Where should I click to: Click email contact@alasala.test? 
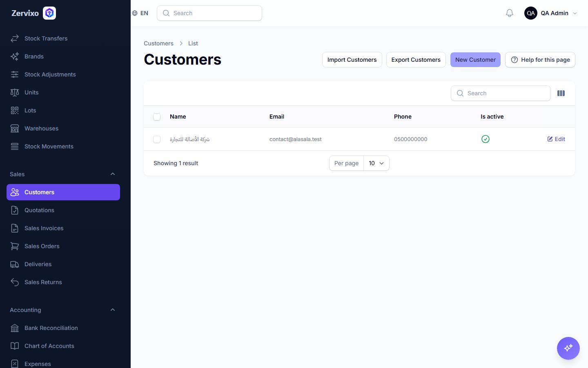(296, 139)
